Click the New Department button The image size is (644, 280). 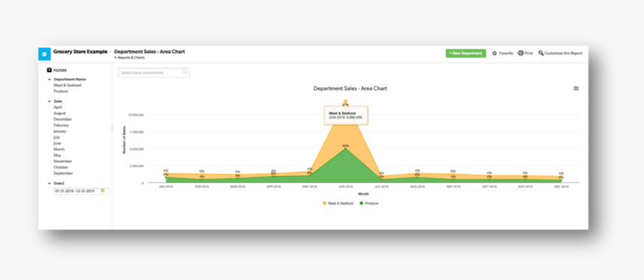point(466,53)
